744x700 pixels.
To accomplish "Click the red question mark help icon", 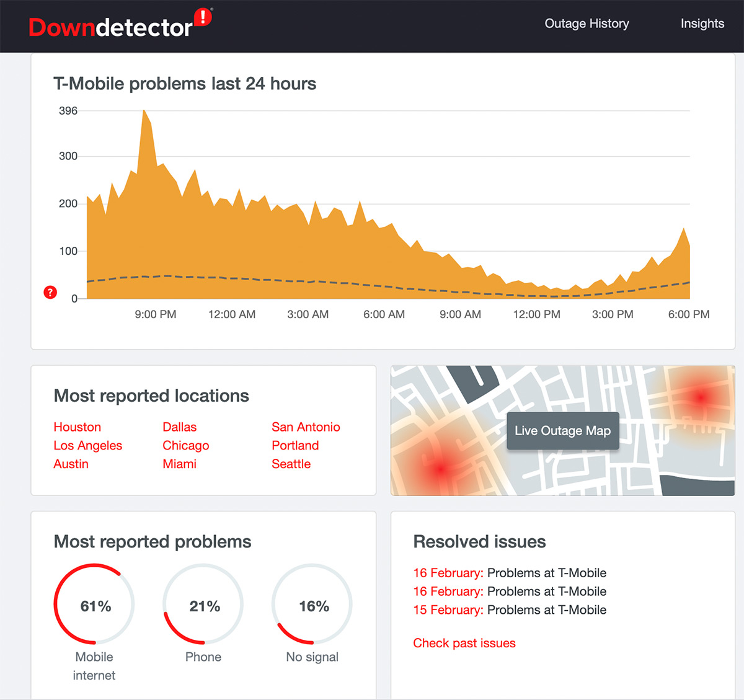I will 50,293.
